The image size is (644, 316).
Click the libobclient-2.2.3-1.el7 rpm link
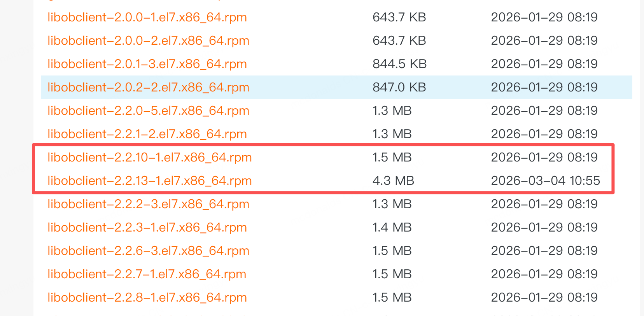point(147,227)
